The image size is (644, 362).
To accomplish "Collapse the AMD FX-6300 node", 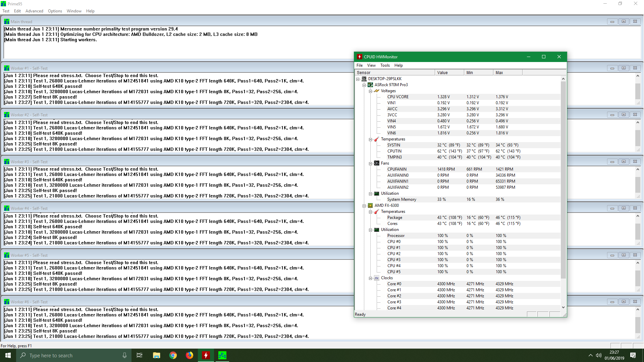I will [364, 206].
